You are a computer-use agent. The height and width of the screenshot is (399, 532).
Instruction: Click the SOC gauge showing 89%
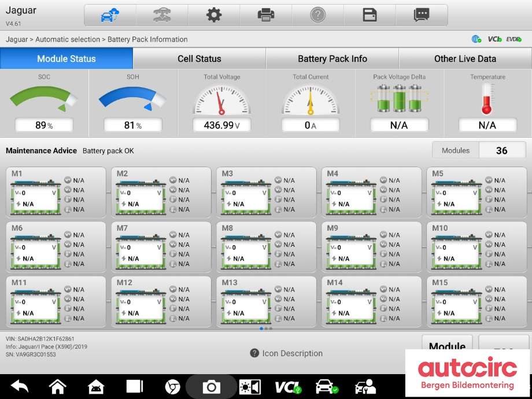(44, 103)
